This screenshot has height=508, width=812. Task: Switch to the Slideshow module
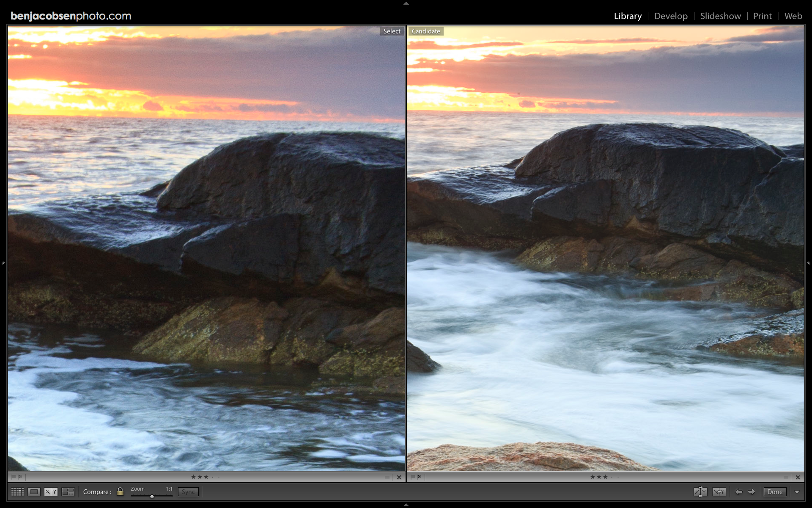click(720, 16)
